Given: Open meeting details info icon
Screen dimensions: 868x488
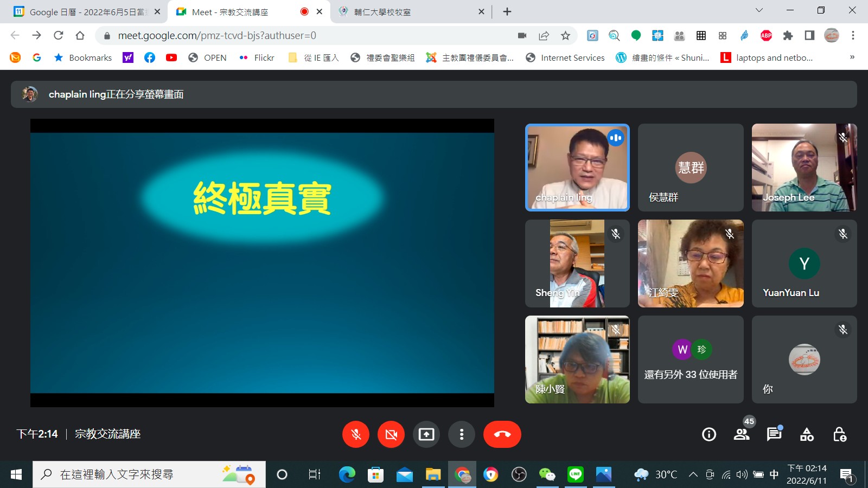Looking at the screenshot, I should click(709, 434).
